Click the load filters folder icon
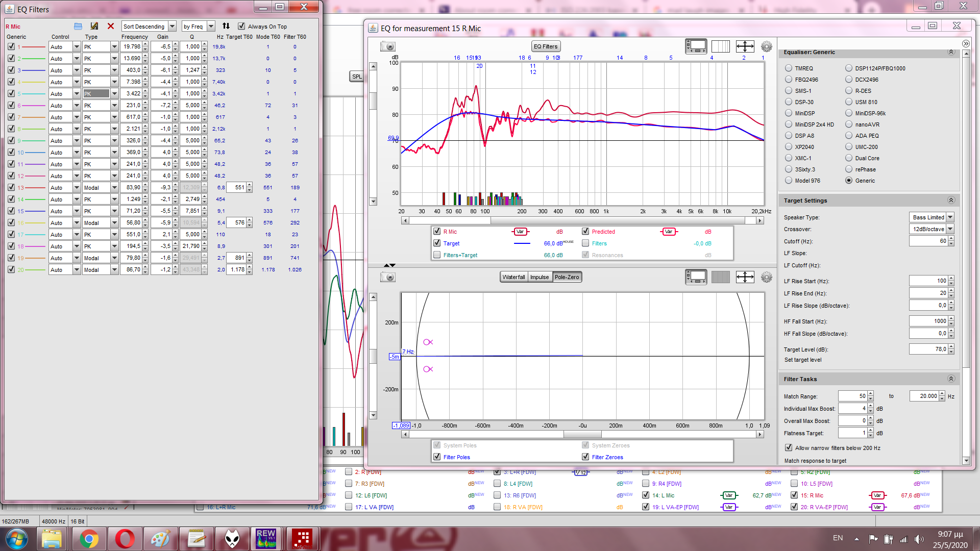980x551 pixels. coord(78,26)
